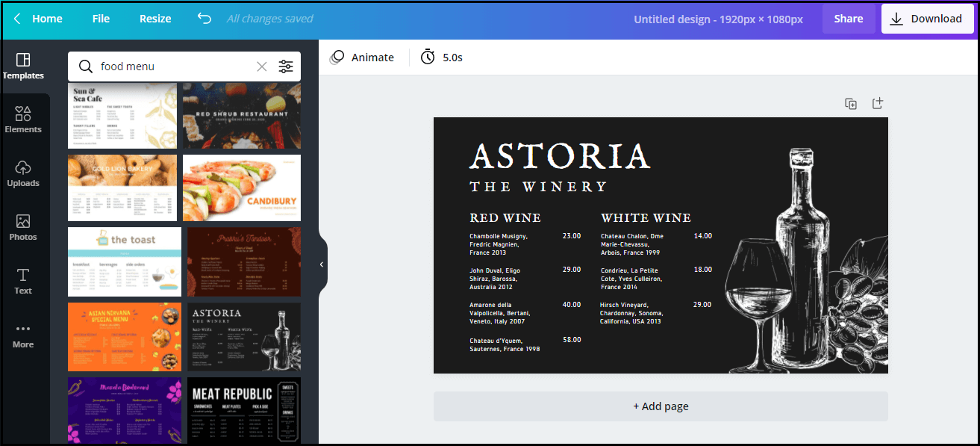Add a new page using the page icon

878,103
